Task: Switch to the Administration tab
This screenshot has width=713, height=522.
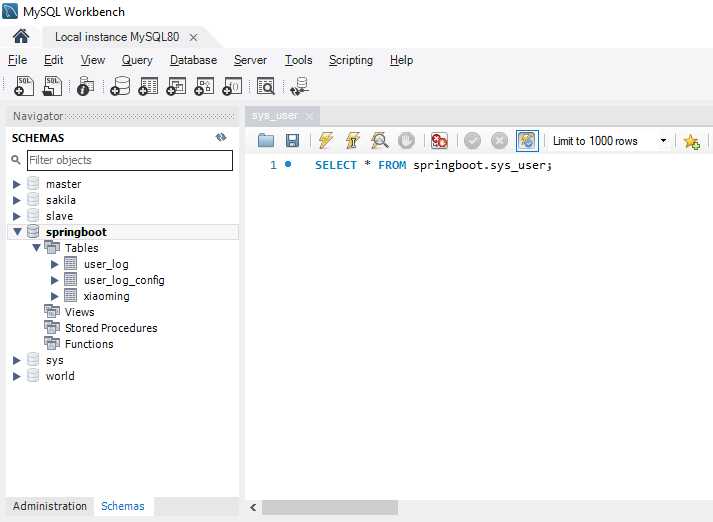Action: coord(50,506)
